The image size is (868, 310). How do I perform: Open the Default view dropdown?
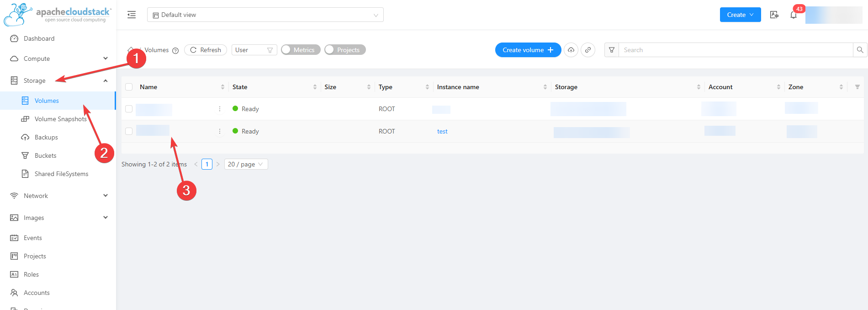[x=265, y=15]
